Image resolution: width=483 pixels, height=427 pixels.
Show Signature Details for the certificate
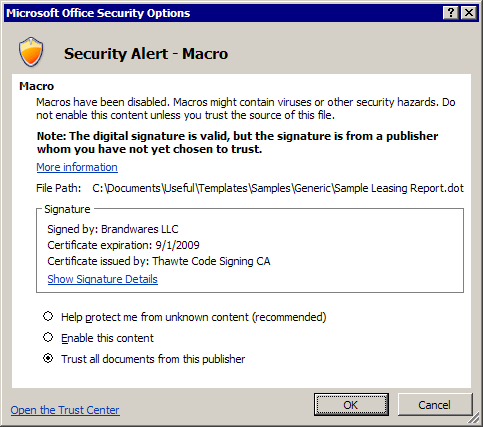(103, 279)
